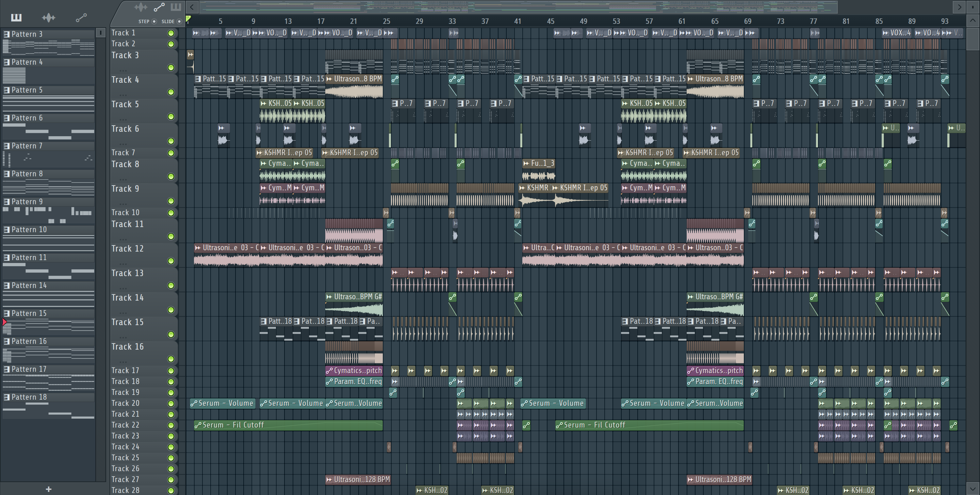This screenshot has width=980, height=495.
Task: Click the Pattern 3 piano-roll icon
Action: click(x=6, y=34)
